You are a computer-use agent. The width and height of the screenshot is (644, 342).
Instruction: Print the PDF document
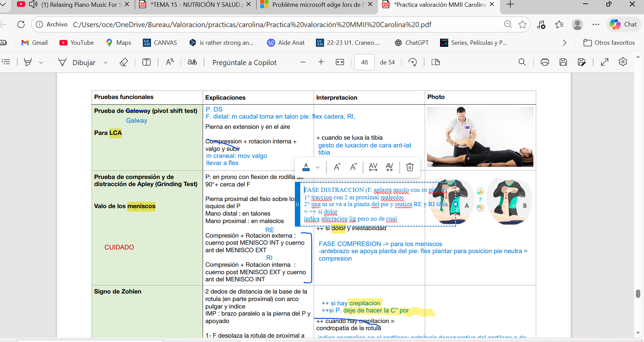[x=545, y=62]
